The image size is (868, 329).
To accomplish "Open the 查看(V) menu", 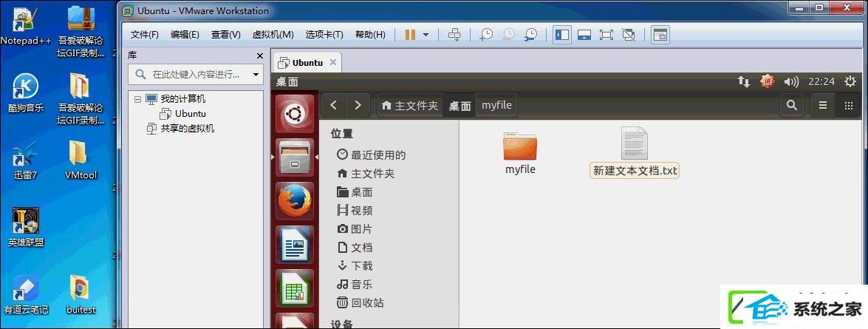I will point(226,34).
